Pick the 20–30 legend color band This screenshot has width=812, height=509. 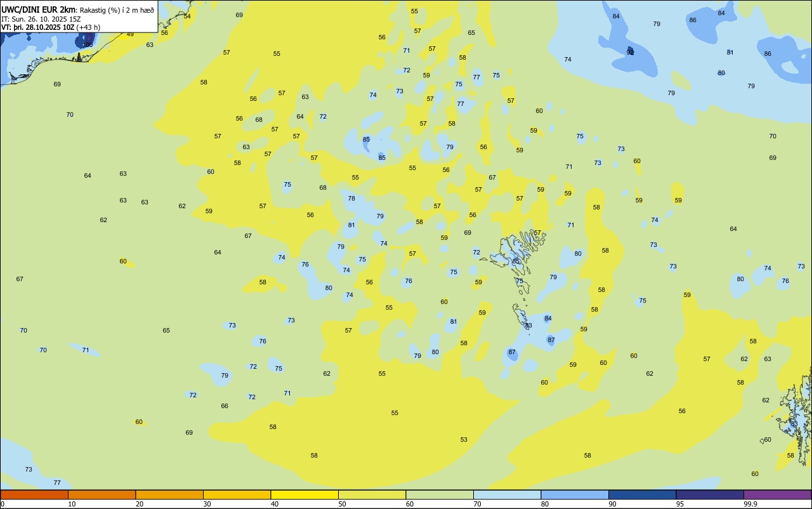pos(169,494)
